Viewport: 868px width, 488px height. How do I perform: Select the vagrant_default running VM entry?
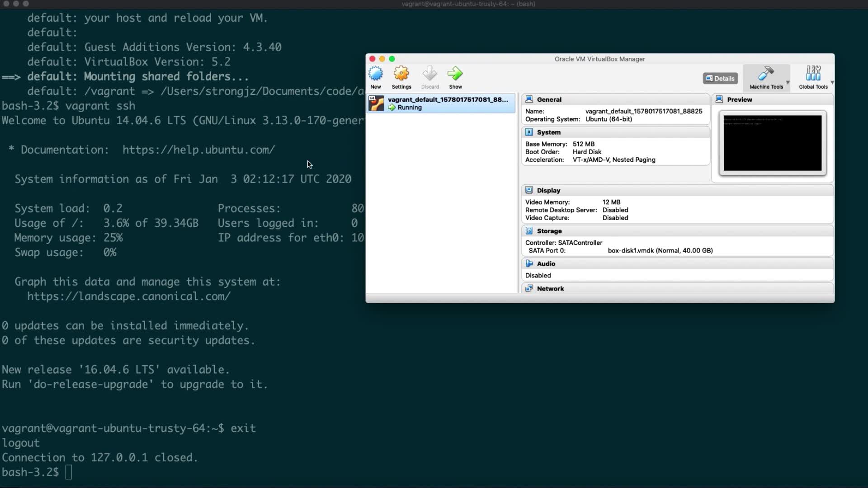(x=448, y=103)
